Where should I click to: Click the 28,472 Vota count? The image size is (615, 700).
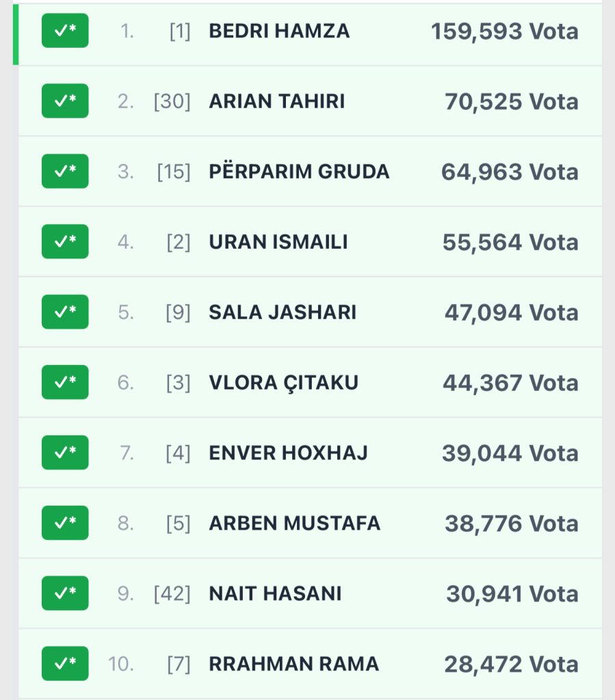511,664
